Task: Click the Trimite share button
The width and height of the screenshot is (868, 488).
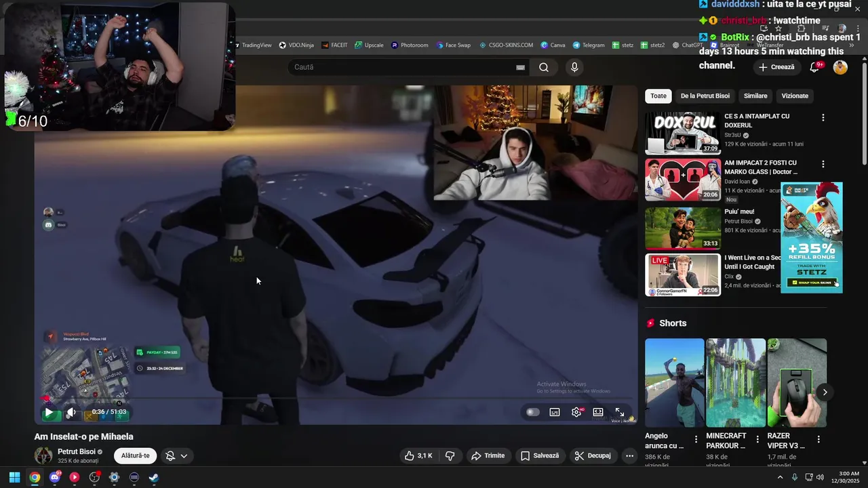Action: pos(488,455)
